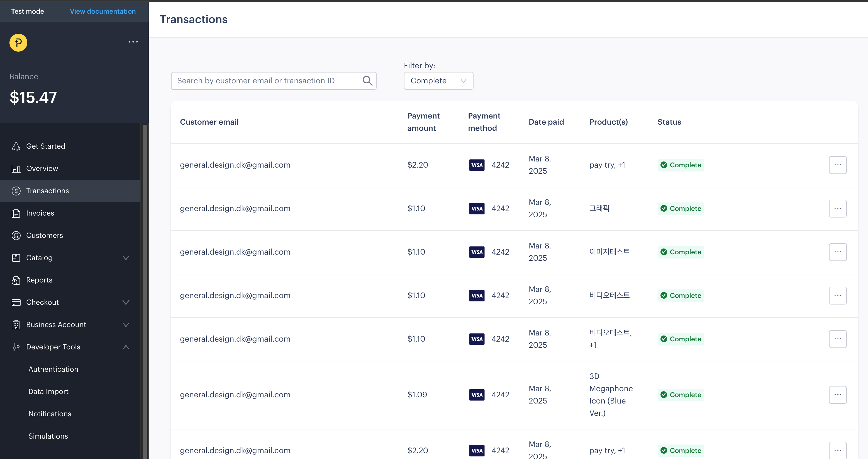868x459 pixels.
Task: Open actions menu for 3D Megaphone Icon row
Action: click(837, 395)
